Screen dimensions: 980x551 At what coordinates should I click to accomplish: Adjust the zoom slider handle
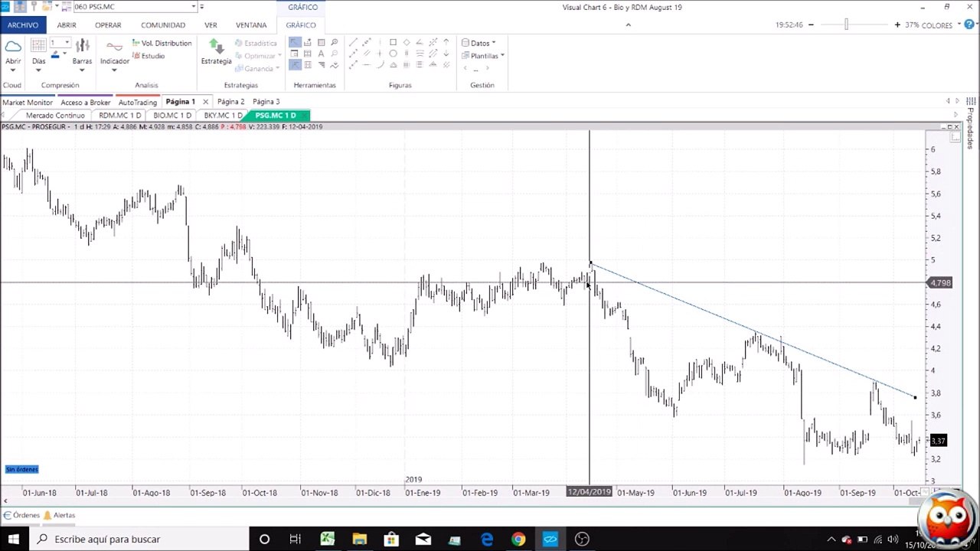[846, 25]
